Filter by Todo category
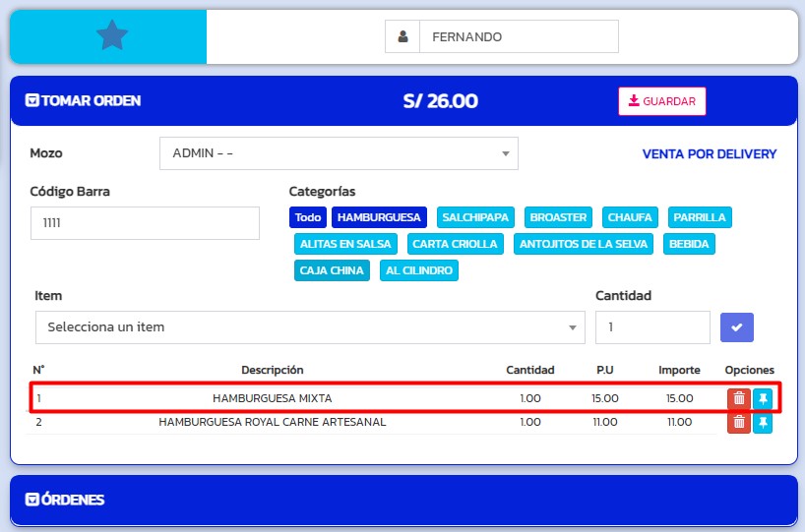The height and width of the screenshot is (532, 805). point(308,217)
